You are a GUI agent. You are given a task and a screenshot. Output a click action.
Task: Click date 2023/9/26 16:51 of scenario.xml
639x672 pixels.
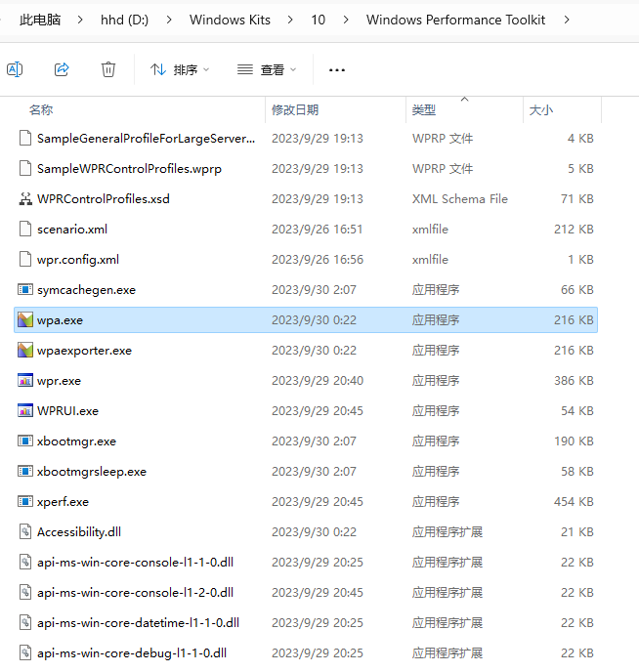point(318,230)
